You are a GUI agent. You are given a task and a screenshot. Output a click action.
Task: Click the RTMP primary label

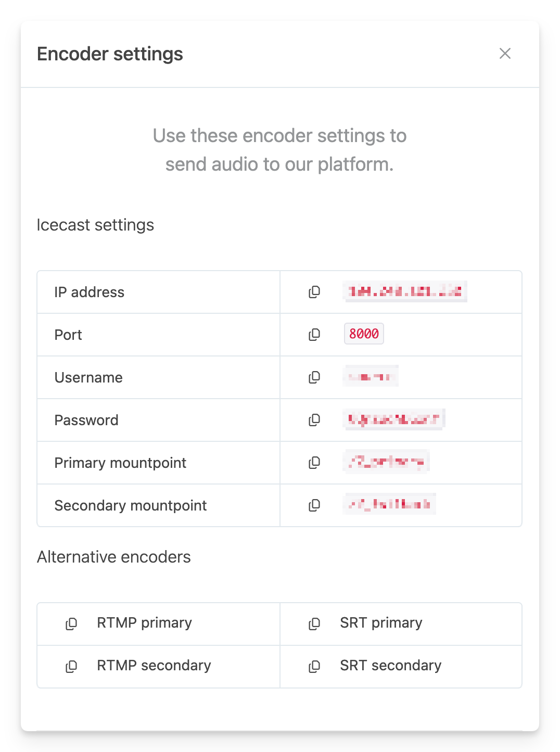click(144, 623)
